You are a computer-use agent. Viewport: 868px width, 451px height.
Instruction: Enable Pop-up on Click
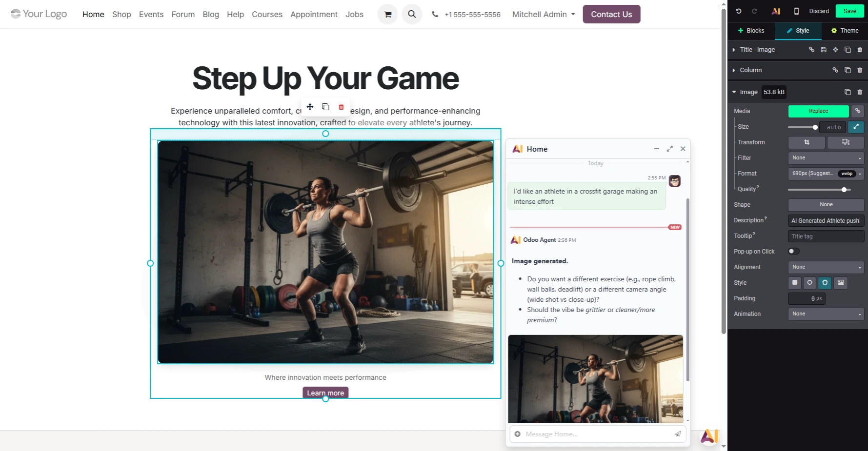(793, 251)
